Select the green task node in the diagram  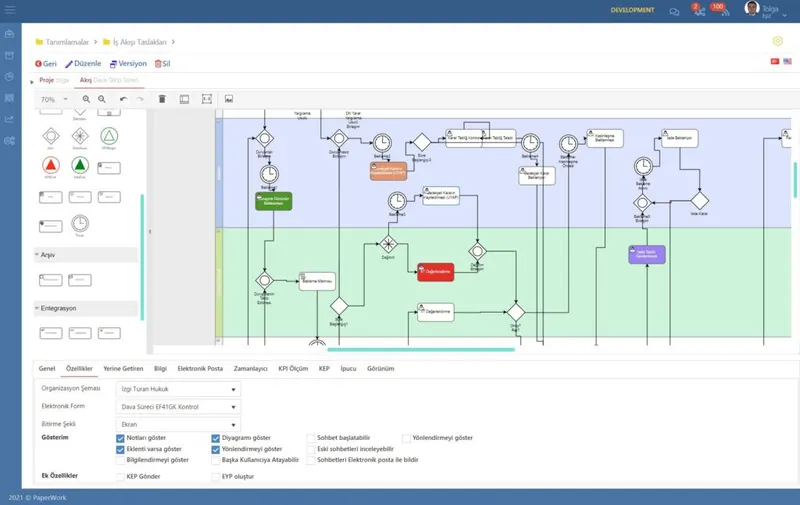coord(273,201)
